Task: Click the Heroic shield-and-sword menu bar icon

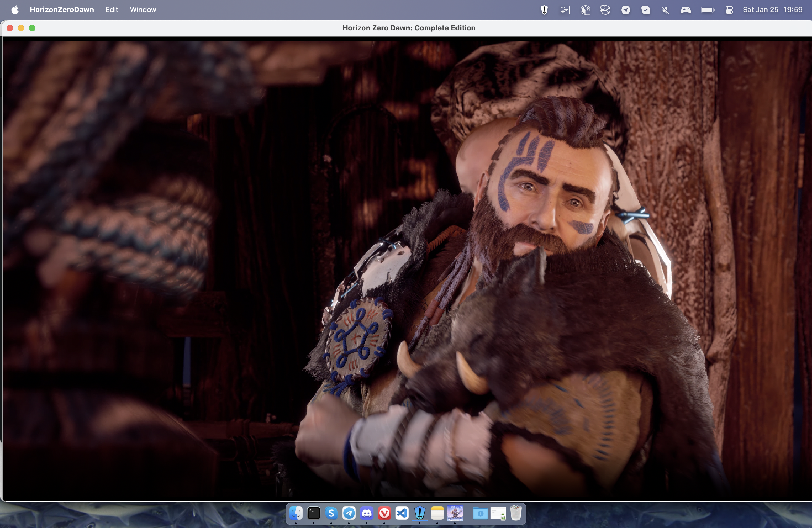Action: [544, 10]
